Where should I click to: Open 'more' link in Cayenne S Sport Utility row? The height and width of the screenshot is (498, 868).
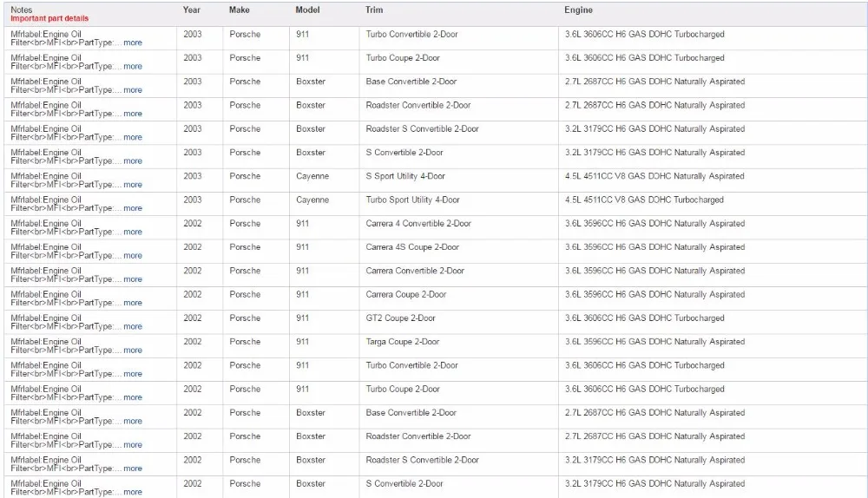133,185
